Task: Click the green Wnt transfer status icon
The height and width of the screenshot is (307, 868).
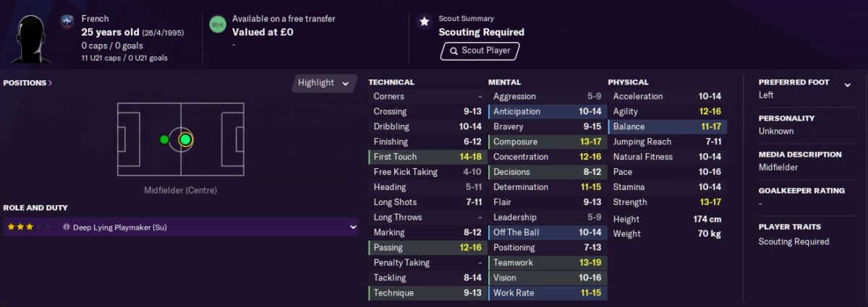Action: coord(217,25)
